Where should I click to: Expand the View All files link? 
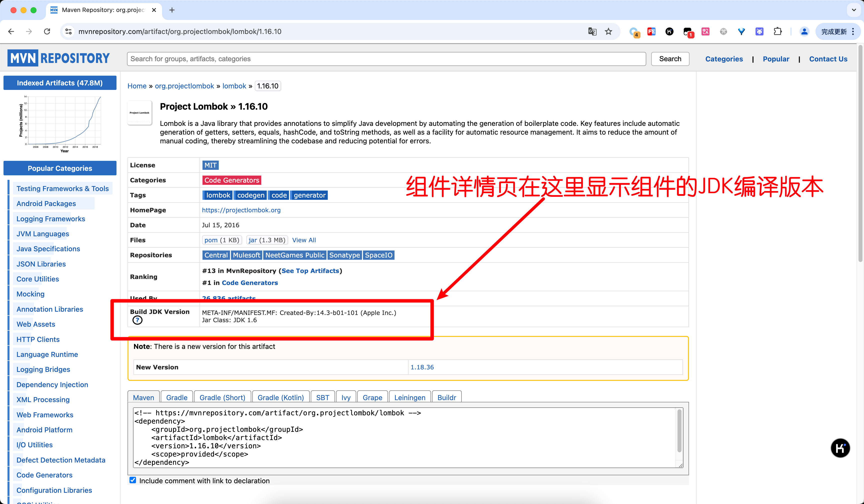click(x=303, y=240)
